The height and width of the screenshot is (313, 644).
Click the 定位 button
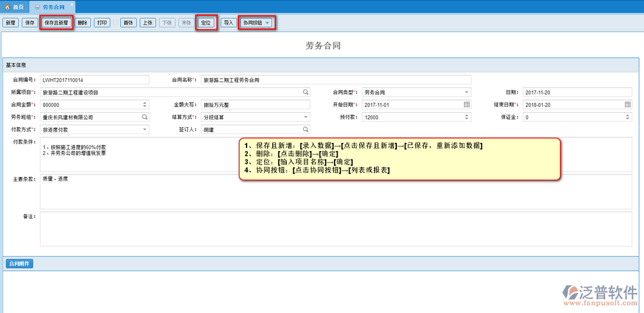(206, 23)
